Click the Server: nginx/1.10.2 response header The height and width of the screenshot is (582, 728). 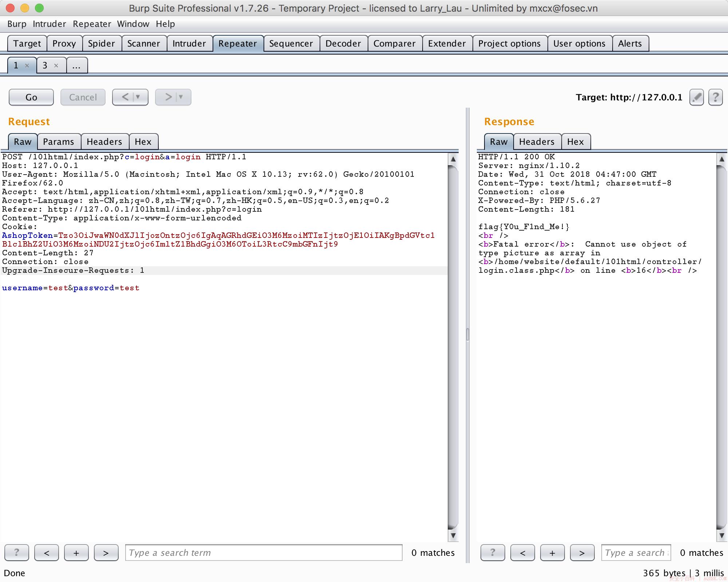[529, 166]
